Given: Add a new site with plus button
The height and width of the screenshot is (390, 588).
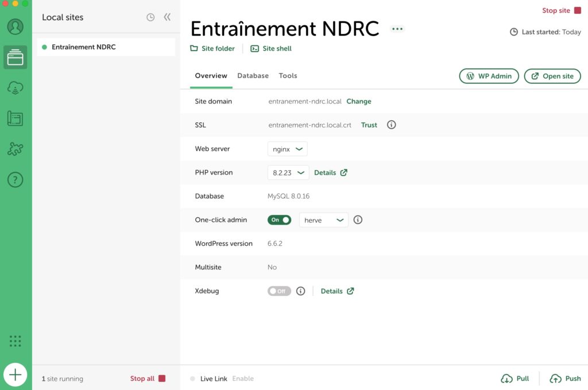Looking at the screenshot, I should [x=16, y=374].
